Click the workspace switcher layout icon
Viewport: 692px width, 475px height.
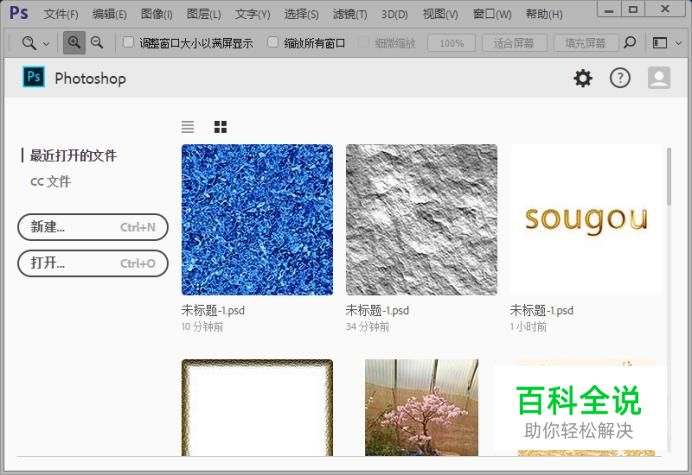pyautogui.click(x=659, y=43)
